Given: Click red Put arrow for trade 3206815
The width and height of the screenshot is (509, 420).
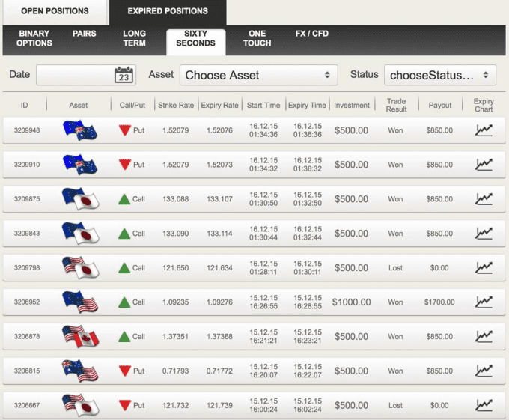Looking at the screenshot, I should pos(125,371).
